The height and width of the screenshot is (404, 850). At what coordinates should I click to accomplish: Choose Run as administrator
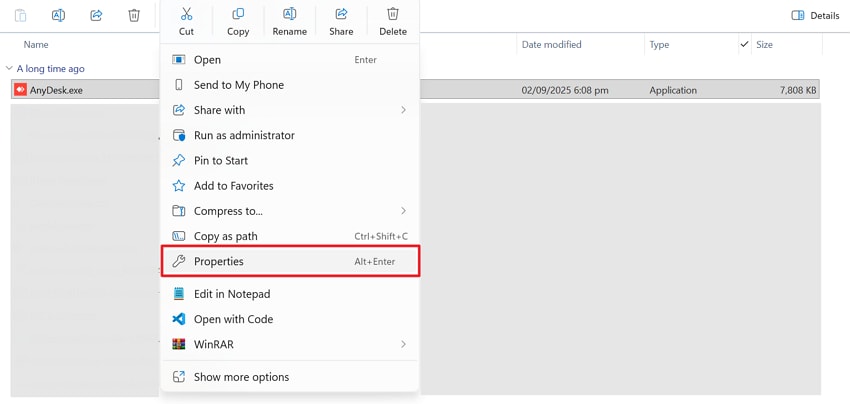(290, 135)
